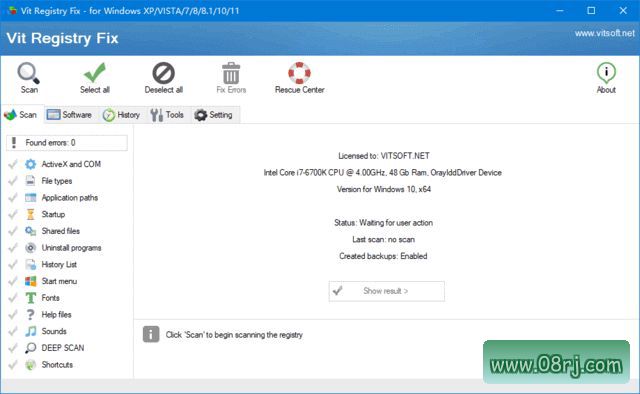Click the History List page icon

(x=30, y=265)
